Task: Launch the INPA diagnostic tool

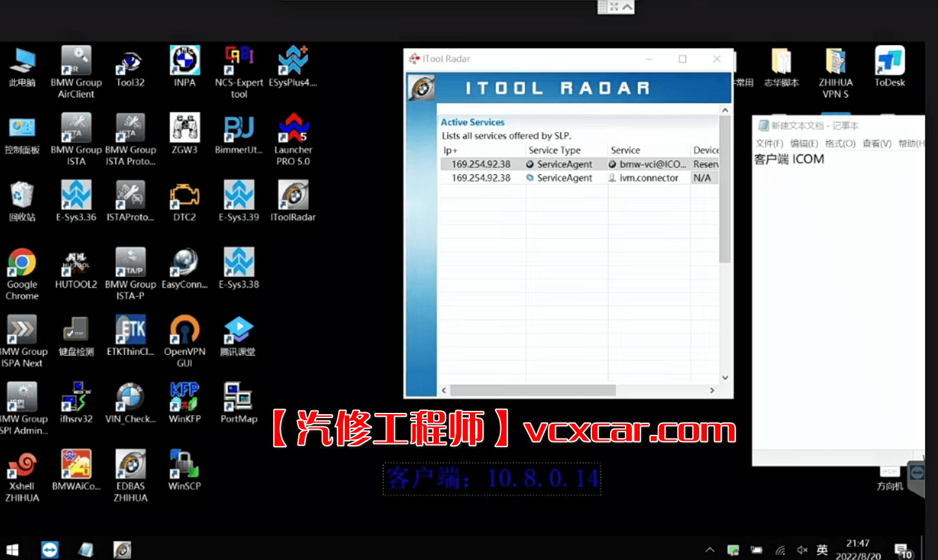Action: [184, 63]
